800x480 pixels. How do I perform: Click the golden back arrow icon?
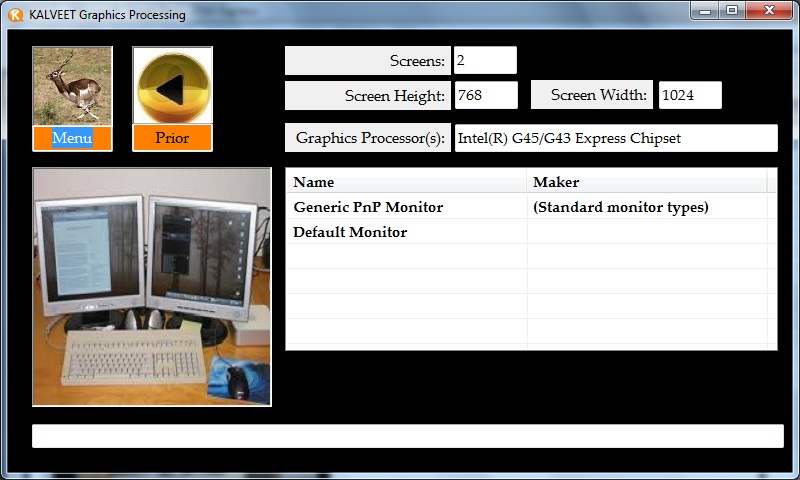pyautogui.click(x=172, y=86)
